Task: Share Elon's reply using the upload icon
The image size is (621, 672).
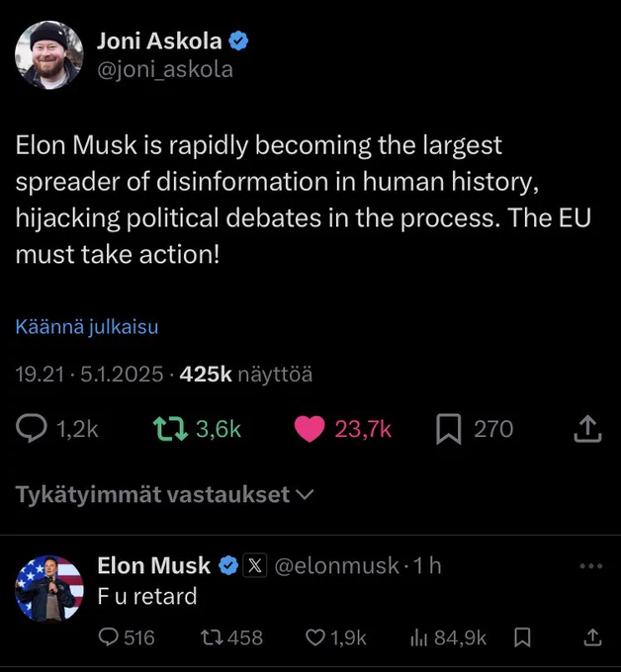Action: pos(592,637)
